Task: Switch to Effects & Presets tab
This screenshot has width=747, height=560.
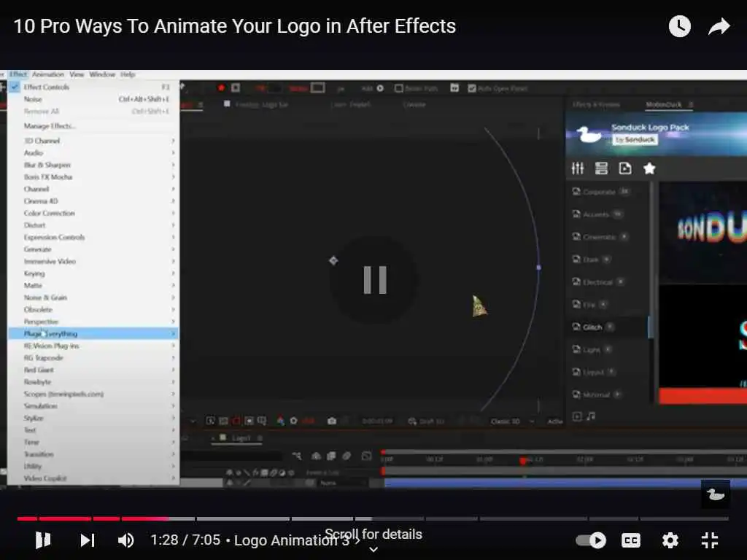Action: click(596, 104)
